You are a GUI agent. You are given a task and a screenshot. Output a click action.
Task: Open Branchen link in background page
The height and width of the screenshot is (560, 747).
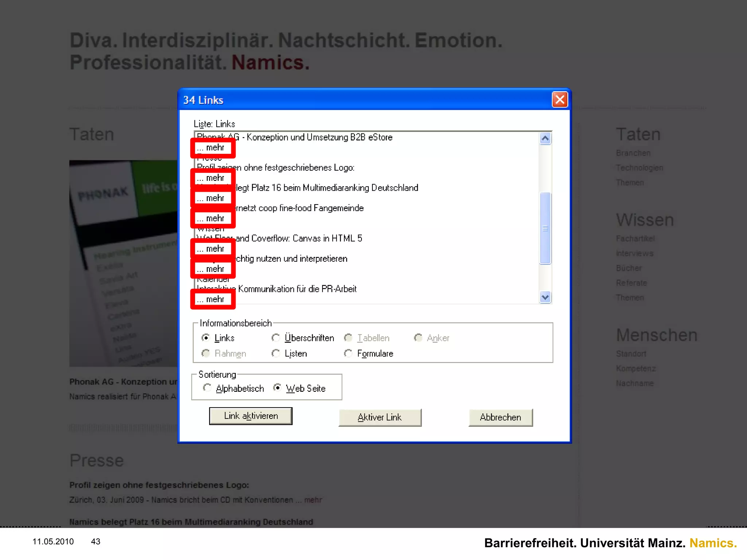tap(633, 153)
